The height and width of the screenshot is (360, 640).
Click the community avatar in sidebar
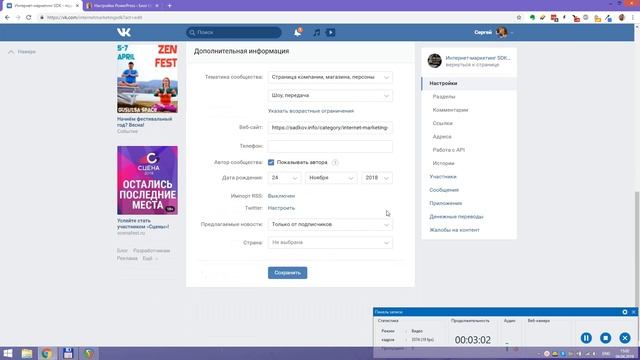[x=435, y=61]
